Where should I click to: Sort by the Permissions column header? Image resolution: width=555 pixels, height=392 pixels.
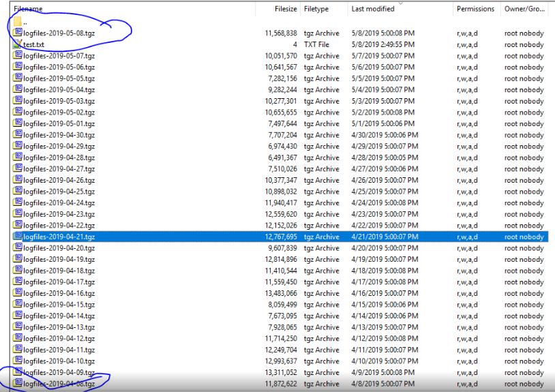pyautogui.click(x=475, y=9)
